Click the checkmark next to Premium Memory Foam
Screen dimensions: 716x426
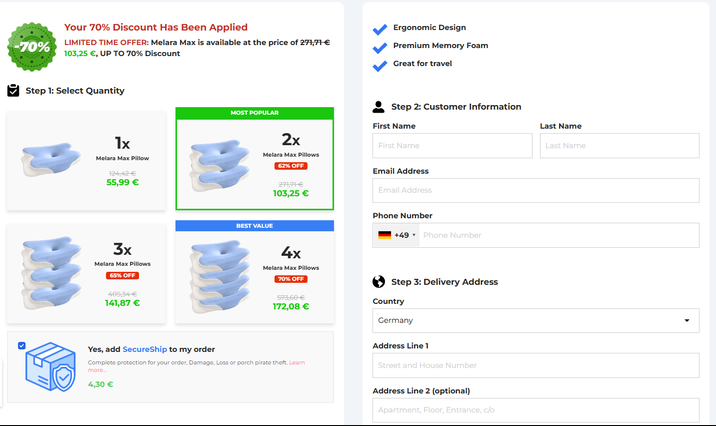click(379, 47)
